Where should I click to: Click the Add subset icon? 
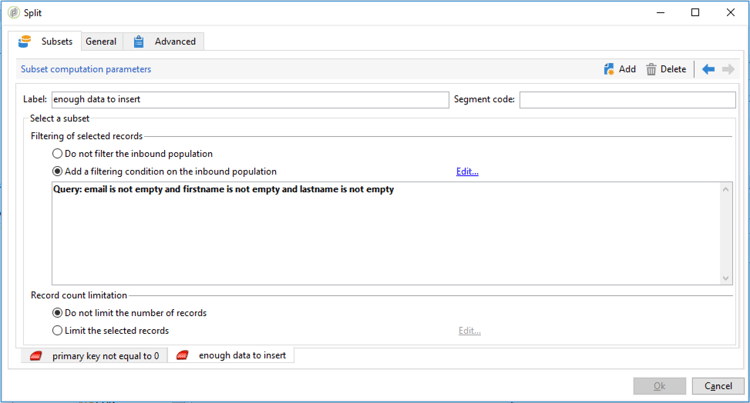click(608, 69)
